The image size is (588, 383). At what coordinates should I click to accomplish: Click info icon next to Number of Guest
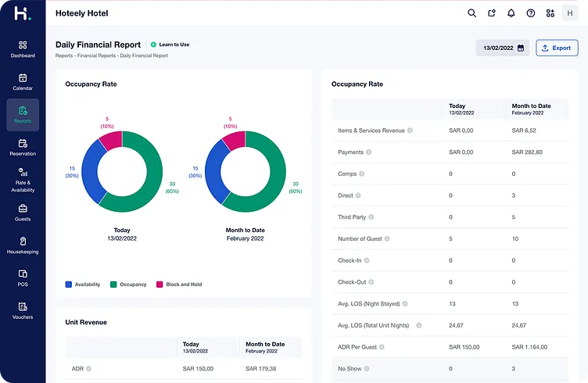coord(387,238)
